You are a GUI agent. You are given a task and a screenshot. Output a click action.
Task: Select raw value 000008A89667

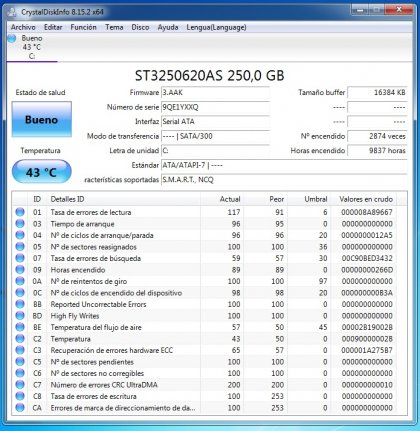tap(367, 212)
